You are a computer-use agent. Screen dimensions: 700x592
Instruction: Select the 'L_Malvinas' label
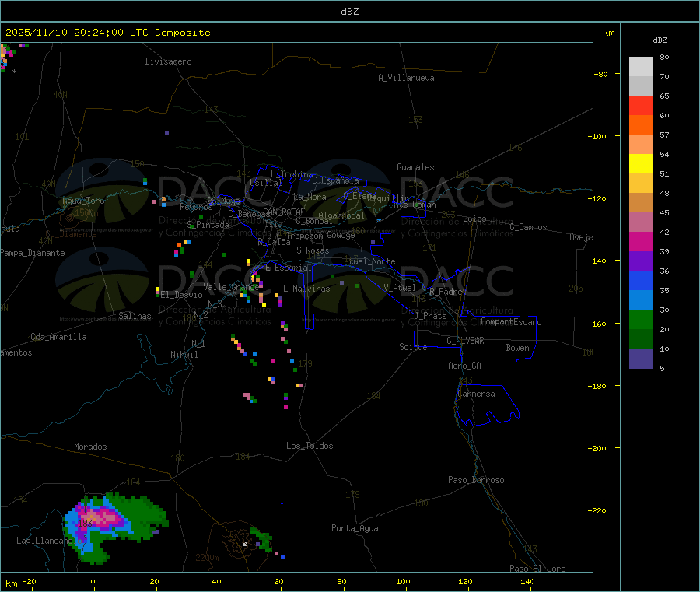click(306, 289)
